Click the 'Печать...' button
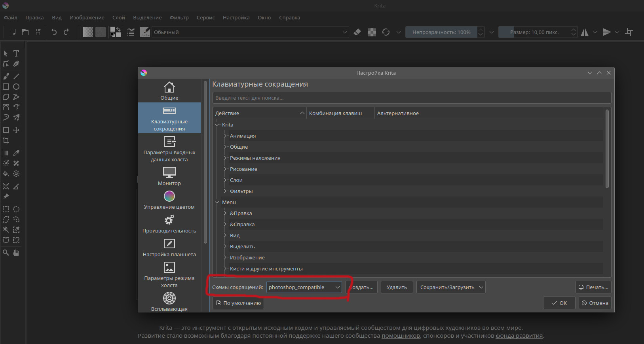Viewport: 644px width, 344px height. pos(593,287)
